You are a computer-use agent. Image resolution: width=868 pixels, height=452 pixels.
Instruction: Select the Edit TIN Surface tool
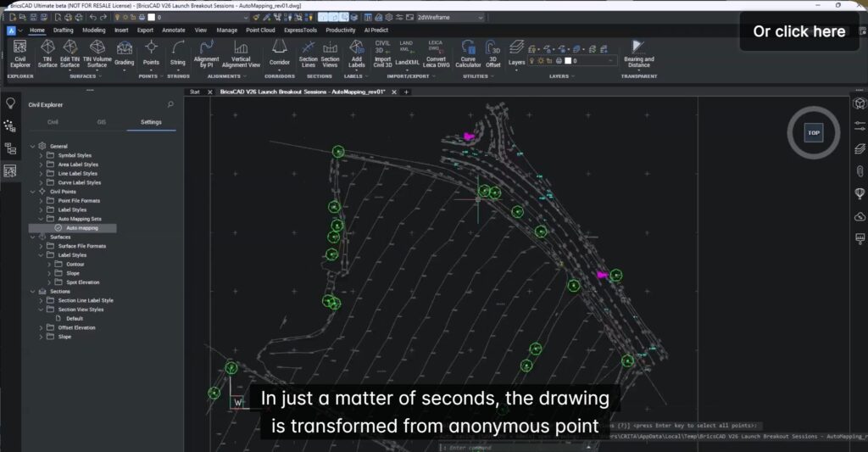tap(70, 53)
